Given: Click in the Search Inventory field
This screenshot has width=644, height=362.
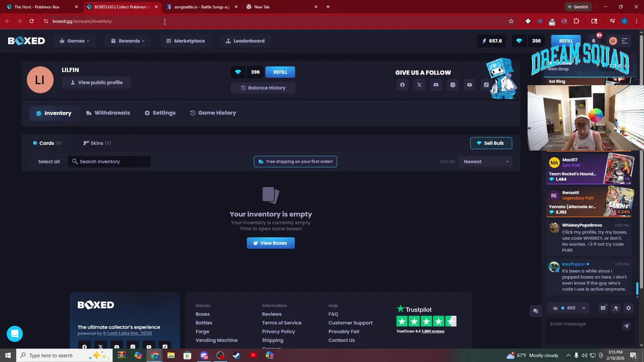Looking at the screenshot, I should point(109,161).
